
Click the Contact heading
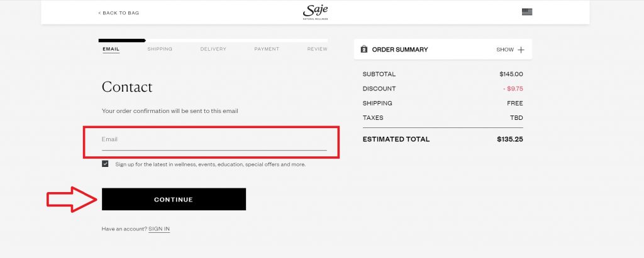click(127, 87)
